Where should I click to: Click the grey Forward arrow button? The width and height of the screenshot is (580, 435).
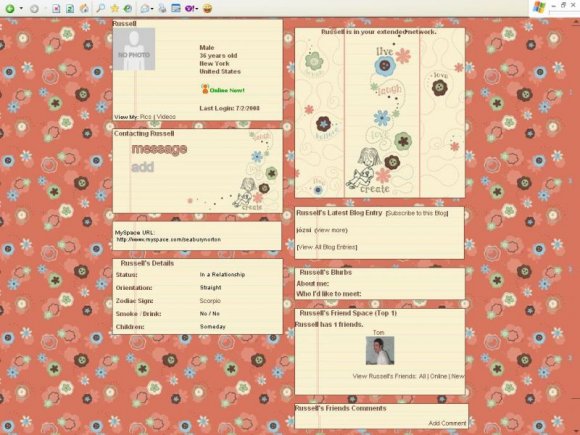pos(34,8)
